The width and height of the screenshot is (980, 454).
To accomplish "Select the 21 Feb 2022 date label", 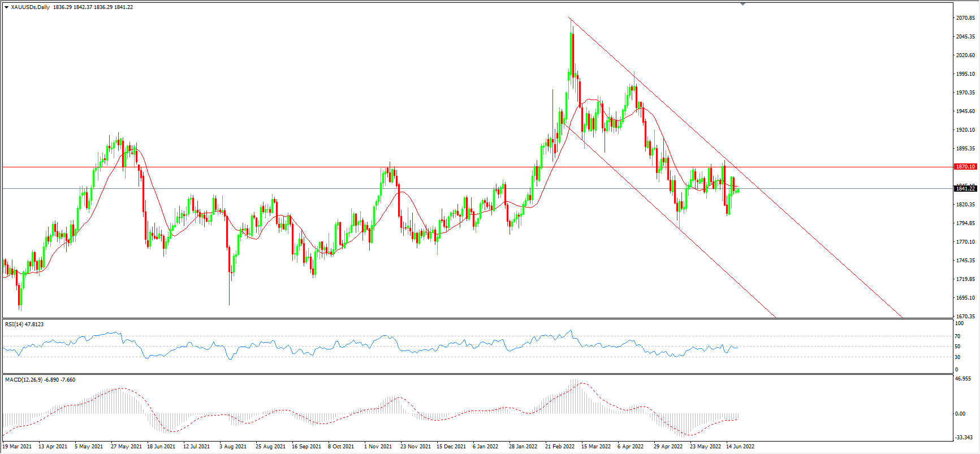I will [x=559, y=447].
